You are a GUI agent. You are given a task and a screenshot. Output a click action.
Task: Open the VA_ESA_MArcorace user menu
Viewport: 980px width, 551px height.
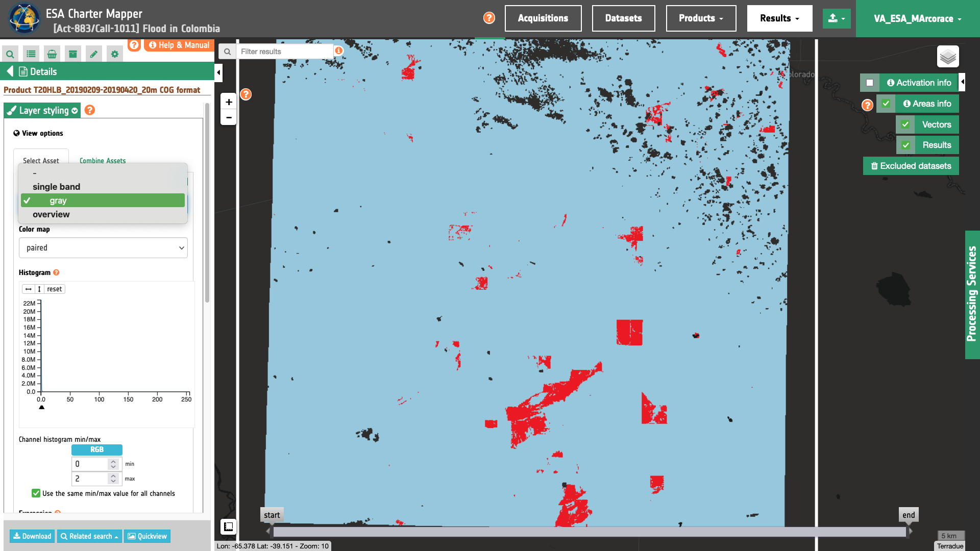coord(918,18)
